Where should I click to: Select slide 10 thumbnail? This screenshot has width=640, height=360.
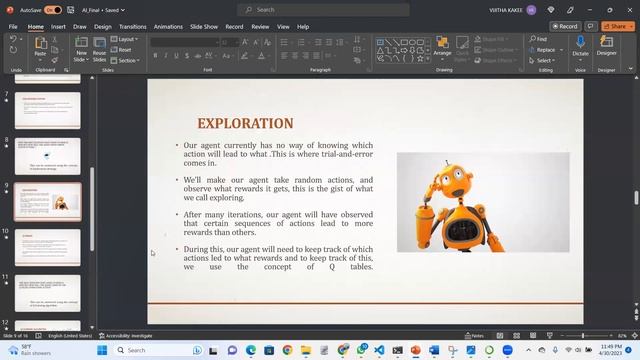(48, 247)
